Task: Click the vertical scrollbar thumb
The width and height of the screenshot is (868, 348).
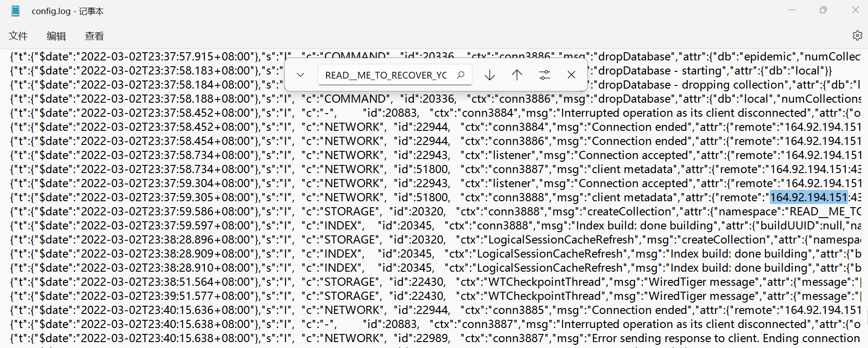Action: point(867,318)
